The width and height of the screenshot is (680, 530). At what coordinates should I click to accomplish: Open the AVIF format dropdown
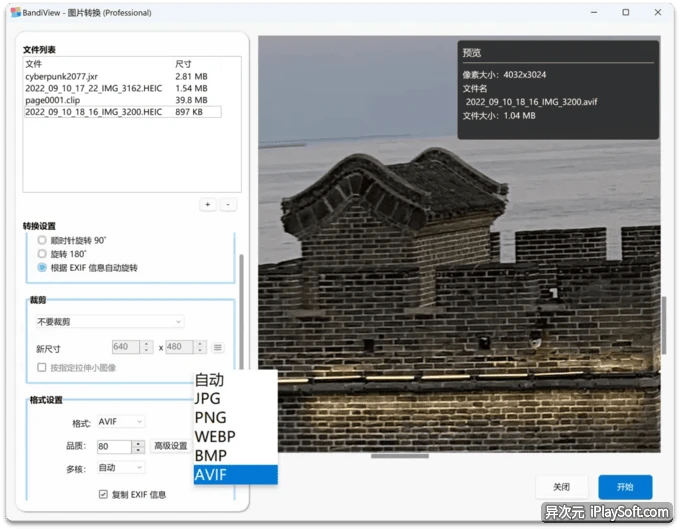point(121,422)
